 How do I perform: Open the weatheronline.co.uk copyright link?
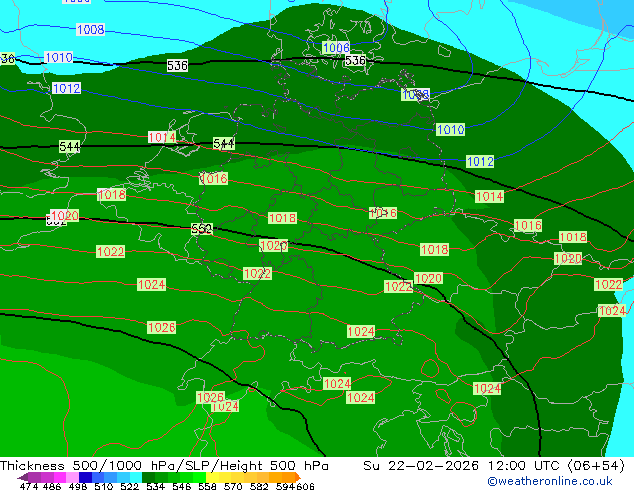[549, 481]
